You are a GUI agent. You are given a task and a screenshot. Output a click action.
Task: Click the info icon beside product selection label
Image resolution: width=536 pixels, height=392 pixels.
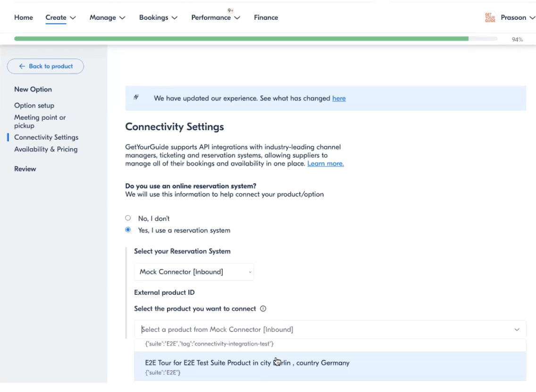[x=263, y=309]
